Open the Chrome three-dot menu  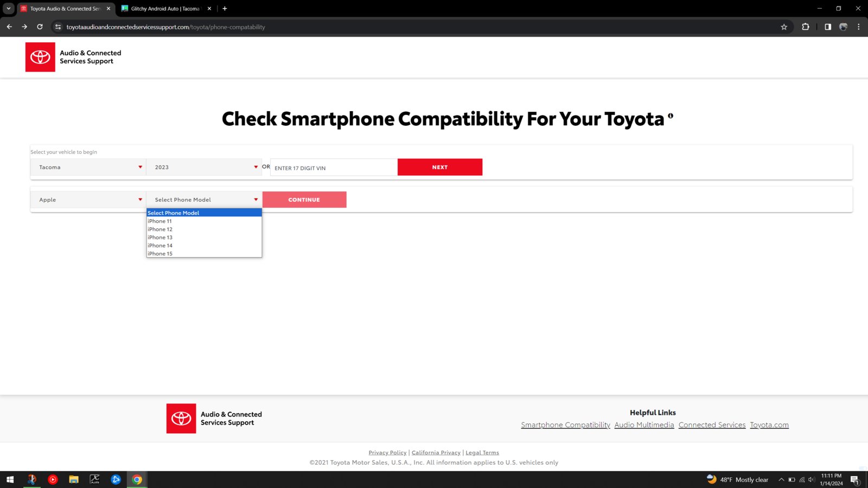click(858, 27)
